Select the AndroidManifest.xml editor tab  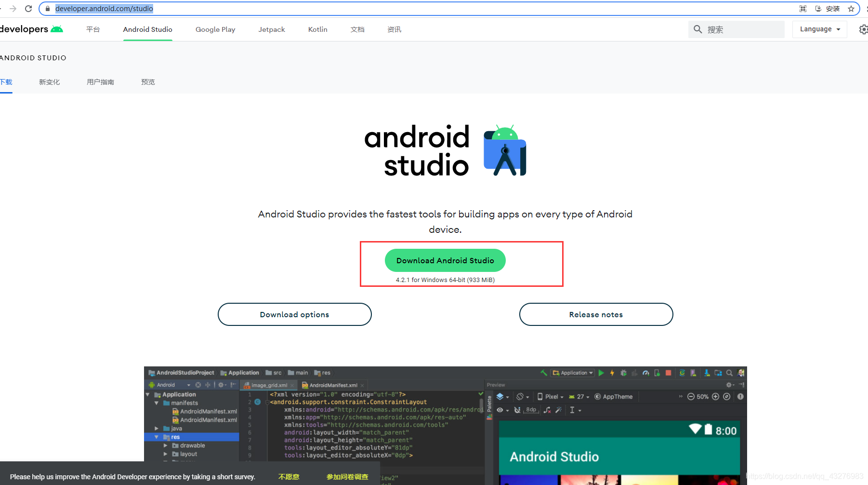pos(333,385)
